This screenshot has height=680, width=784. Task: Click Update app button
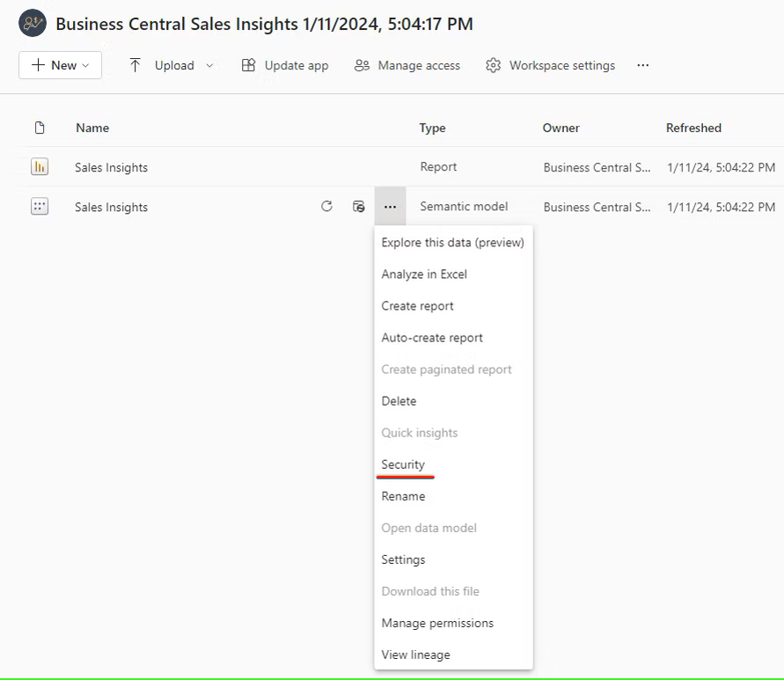tap(285, 65)
